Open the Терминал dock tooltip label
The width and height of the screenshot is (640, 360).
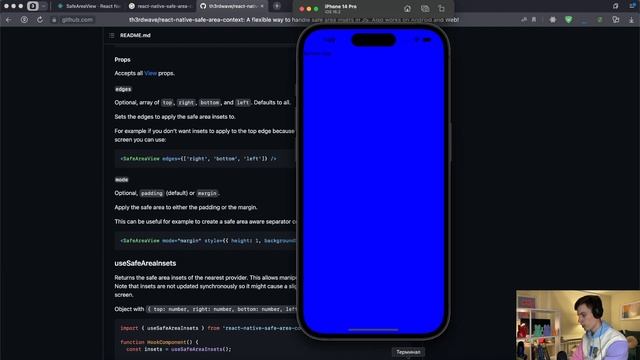click(x=408, y=352)
